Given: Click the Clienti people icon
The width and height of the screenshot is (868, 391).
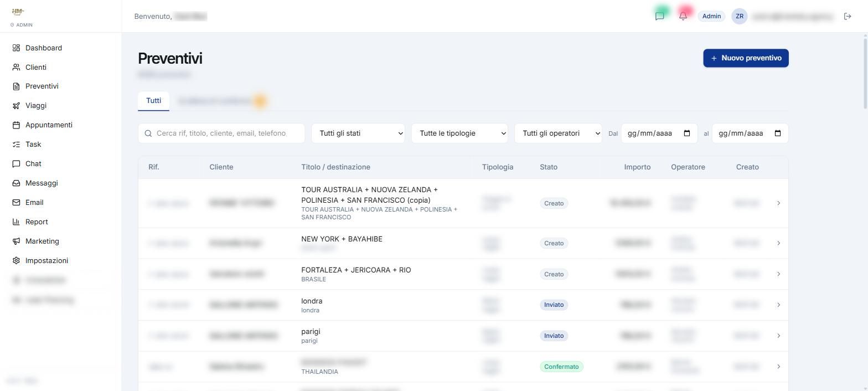Looking at the screenshot, I should 16,68.
